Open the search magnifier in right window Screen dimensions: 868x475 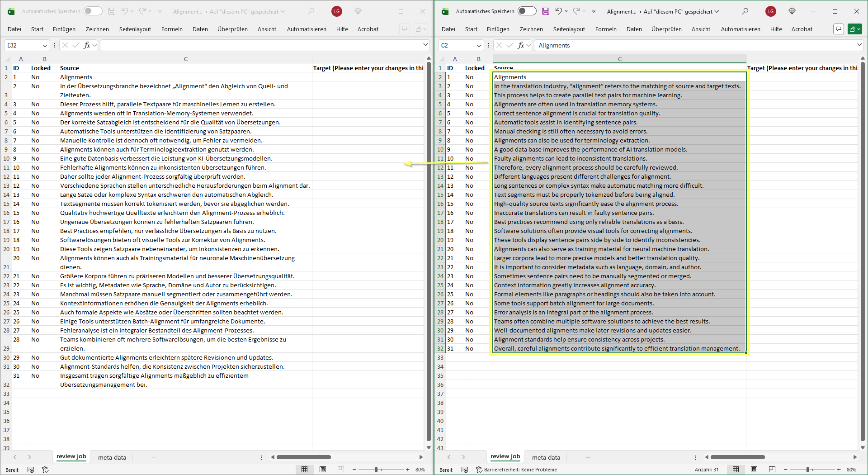pyautogui.click(x=745, y=11)
